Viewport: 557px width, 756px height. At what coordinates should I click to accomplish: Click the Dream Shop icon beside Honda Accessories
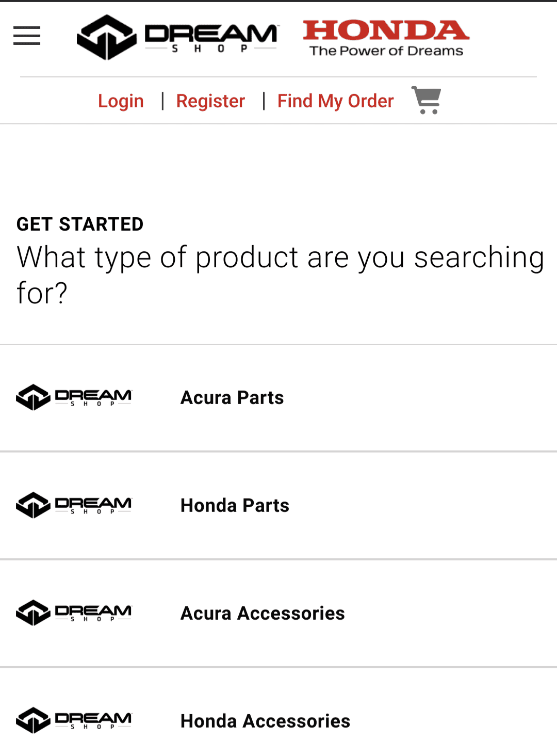point(73,720)
